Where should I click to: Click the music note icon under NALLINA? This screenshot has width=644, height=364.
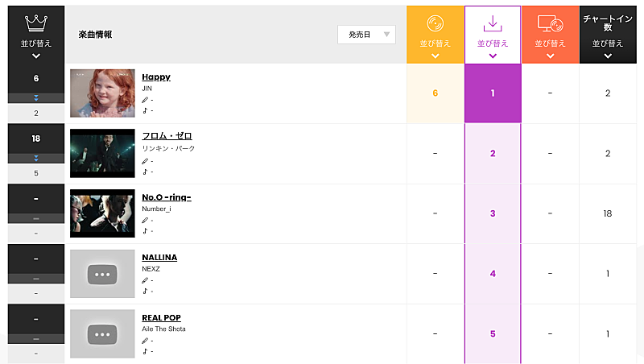coord(145,291)
